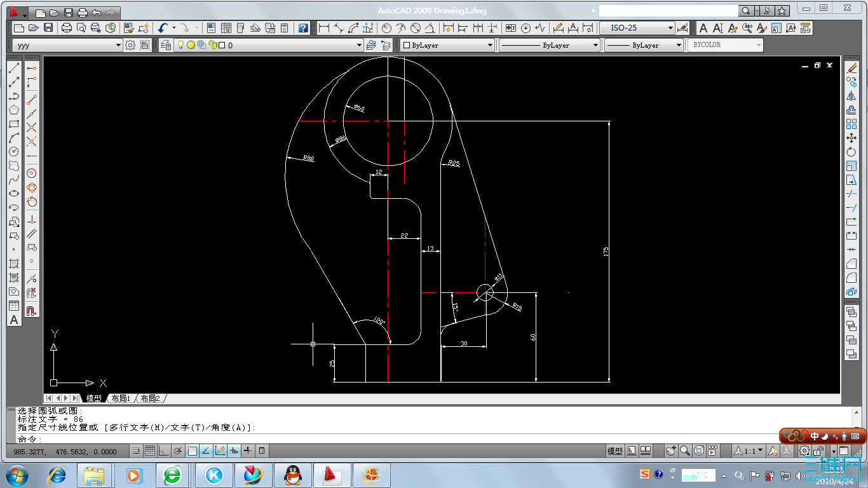Select the Line tool in Draw toolbar
This screenshot has width=868, height=488.
(x=14, y=67)
